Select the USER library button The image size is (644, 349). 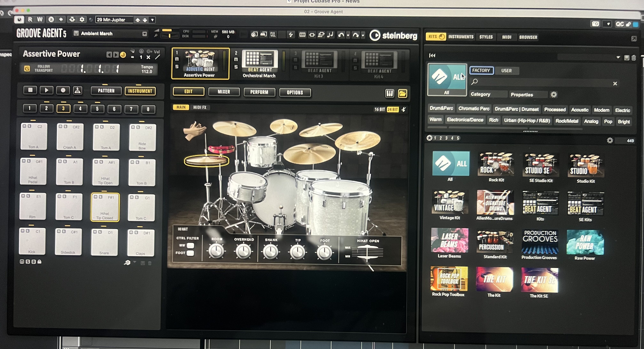[506, 71]
